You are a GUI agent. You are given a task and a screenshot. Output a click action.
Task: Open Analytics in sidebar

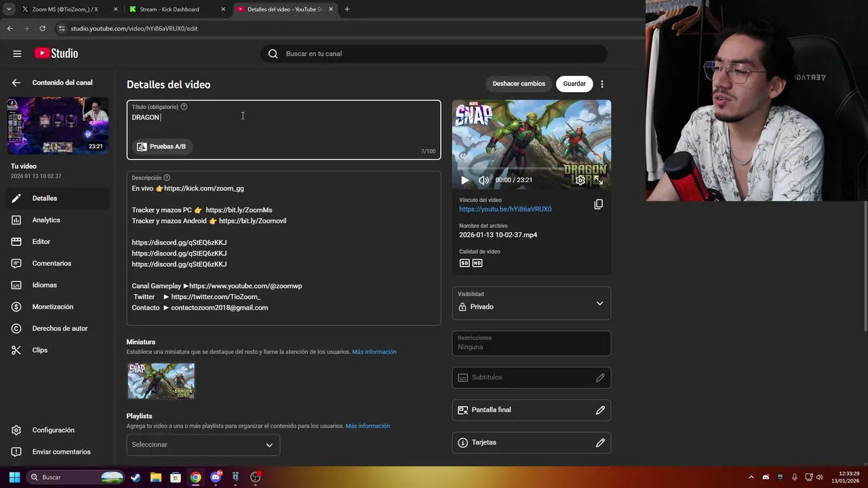coord(58,220)
